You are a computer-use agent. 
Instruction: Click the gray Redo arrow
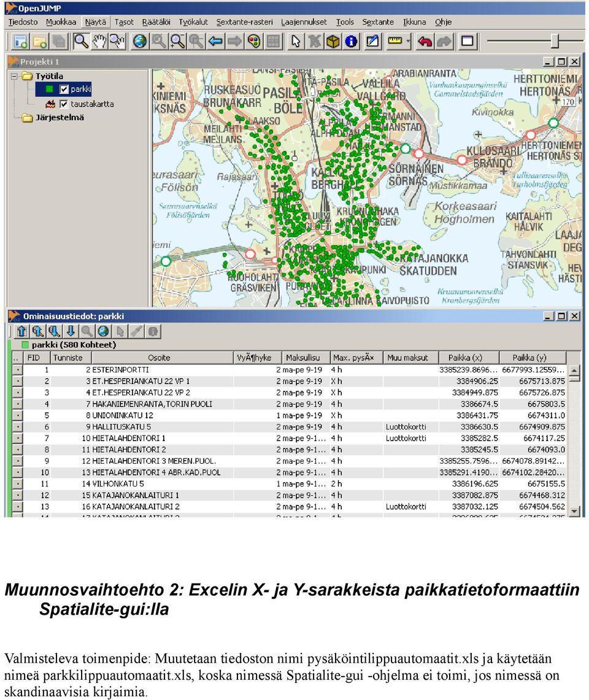tap(444, 42)
